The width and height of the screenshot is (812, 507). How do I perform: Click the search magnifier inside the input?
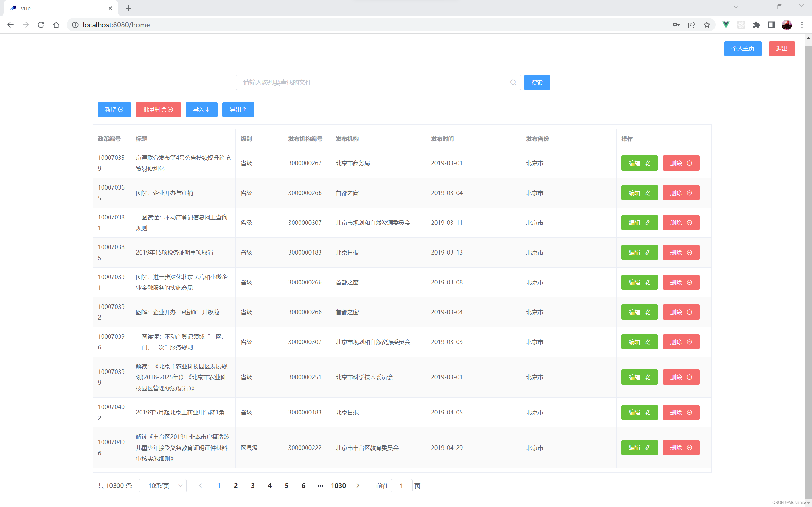pyautogui.click(x=513, y=82)
